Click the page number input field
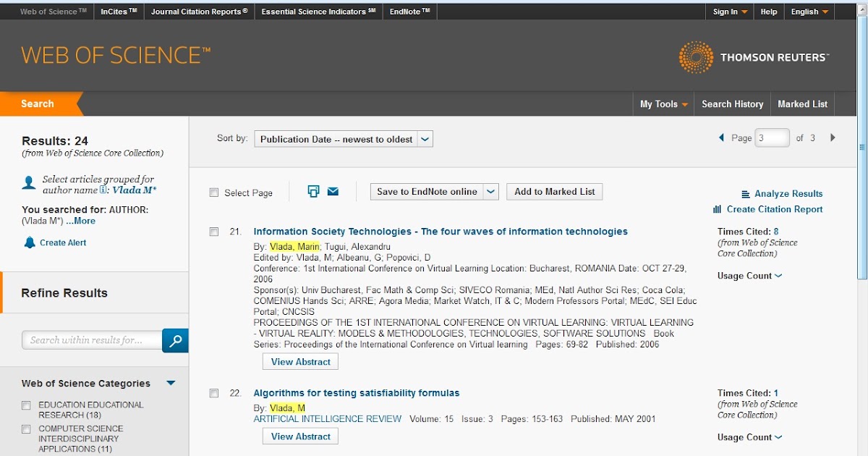This screenshot has height=456, width=868. point(772,137)
